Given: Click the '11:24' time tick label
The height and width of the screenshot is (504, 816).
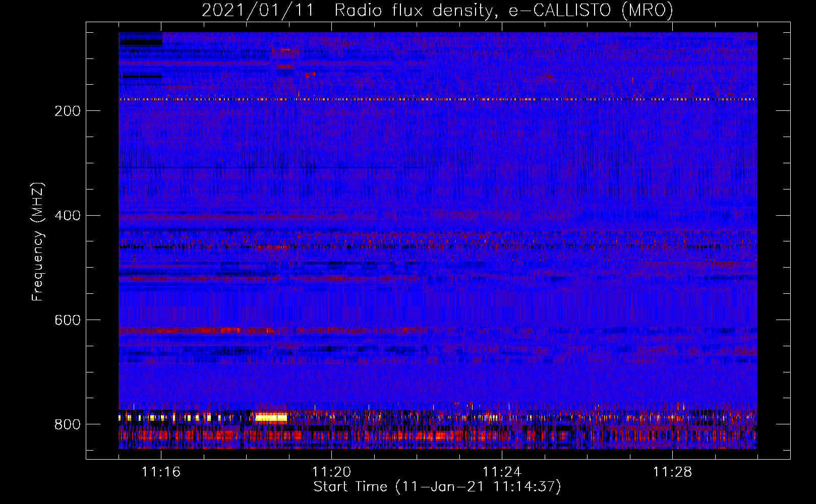Looking at the screenshot, I should coord(502,472).
